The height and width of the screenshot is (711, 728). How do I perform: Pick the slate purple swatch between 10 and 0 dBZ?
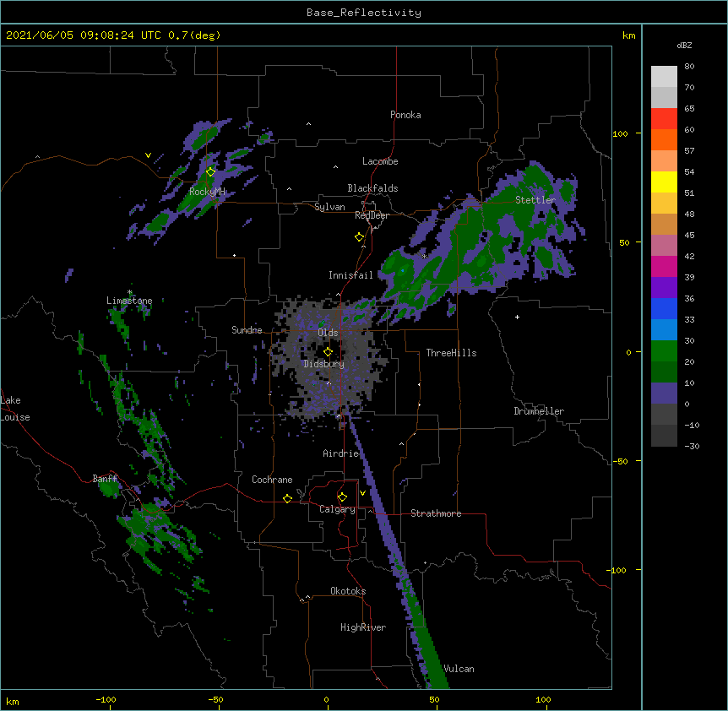[664, 393]
